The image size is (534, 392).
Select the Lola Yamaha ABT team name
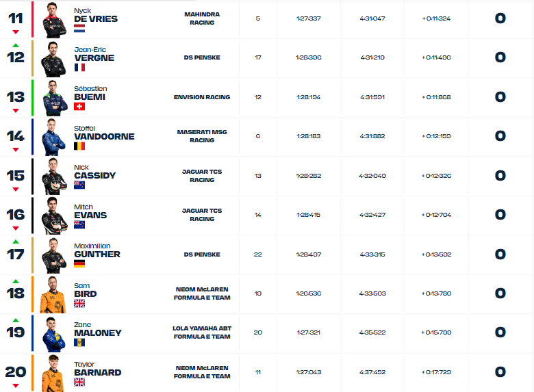(x=202, y=332)
